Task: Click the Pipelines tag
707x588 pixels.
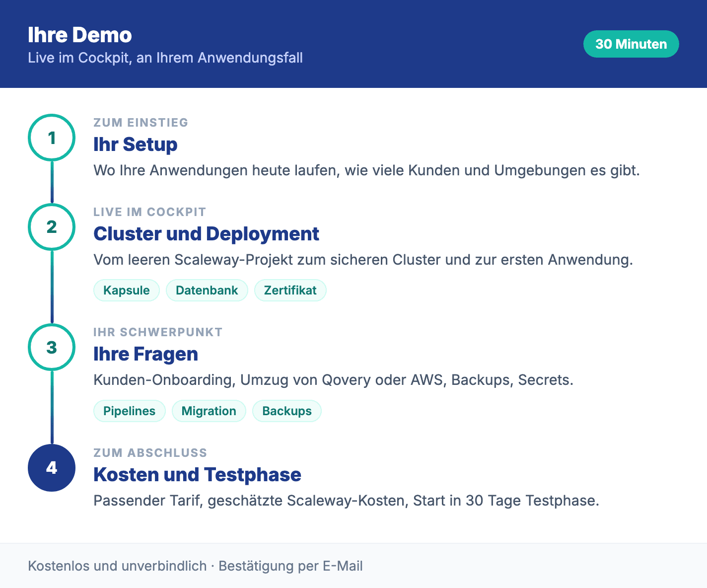Action: (130, 411)
